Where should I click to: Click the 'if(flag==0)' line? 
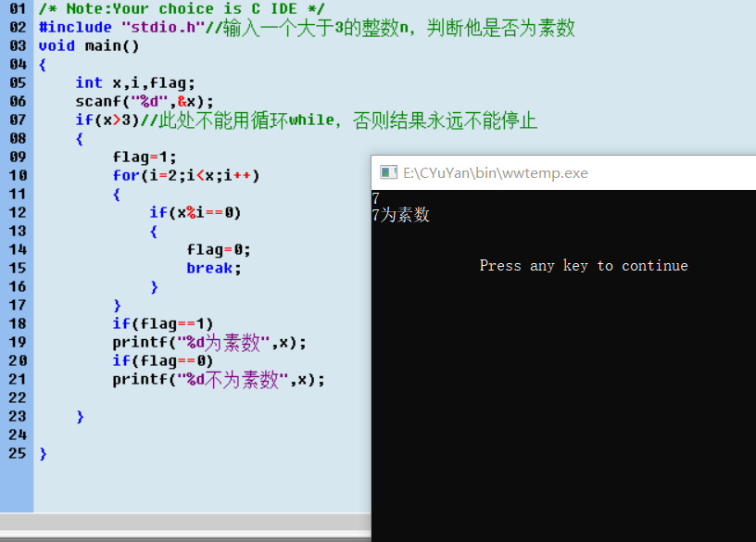pyautogui.click(x=163, y=360)
